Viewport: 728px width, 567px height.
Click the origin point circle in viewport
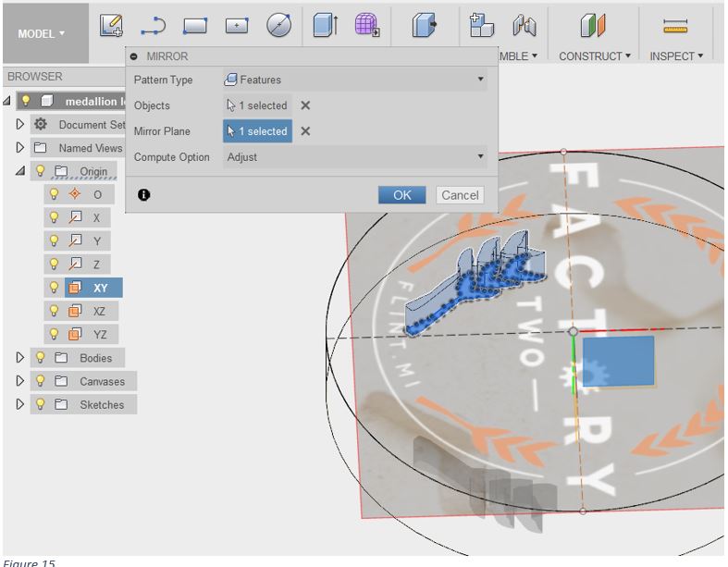click(573, 331)
